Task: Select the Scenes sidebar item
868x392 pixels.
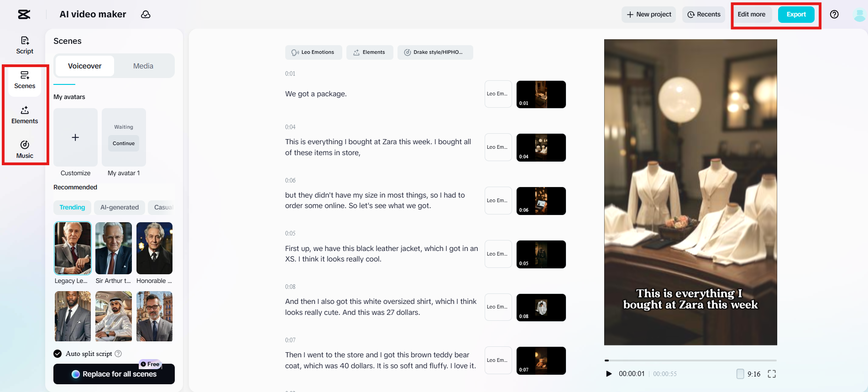Action: coord(25,80)
